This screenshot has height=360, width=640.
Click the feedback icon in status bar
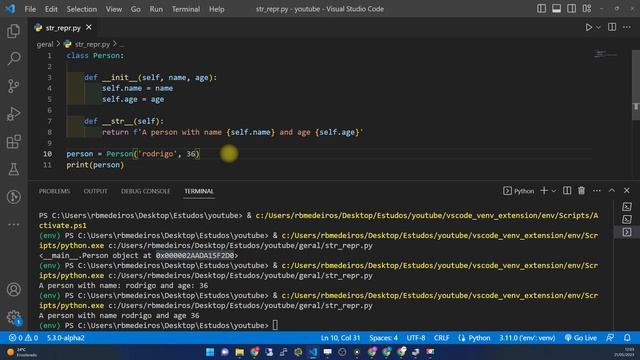(610, 338)
